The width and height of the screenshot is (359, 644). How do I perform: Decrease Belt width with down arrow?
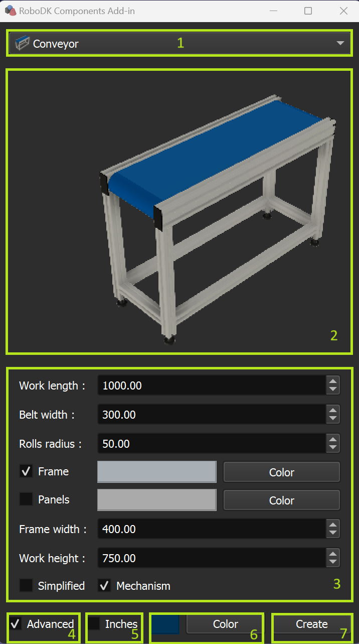coord(333,419)
